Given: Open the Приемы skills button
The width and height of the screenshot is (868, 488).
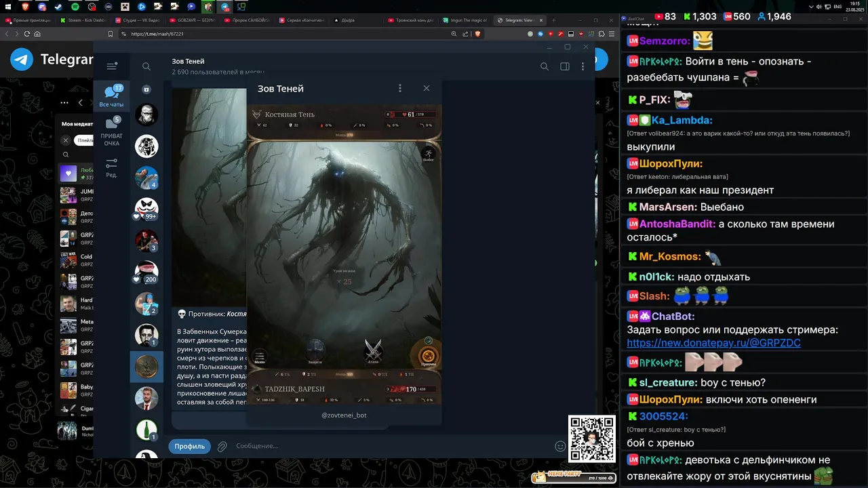Looking at the screenshot, I should click(428, 355).
